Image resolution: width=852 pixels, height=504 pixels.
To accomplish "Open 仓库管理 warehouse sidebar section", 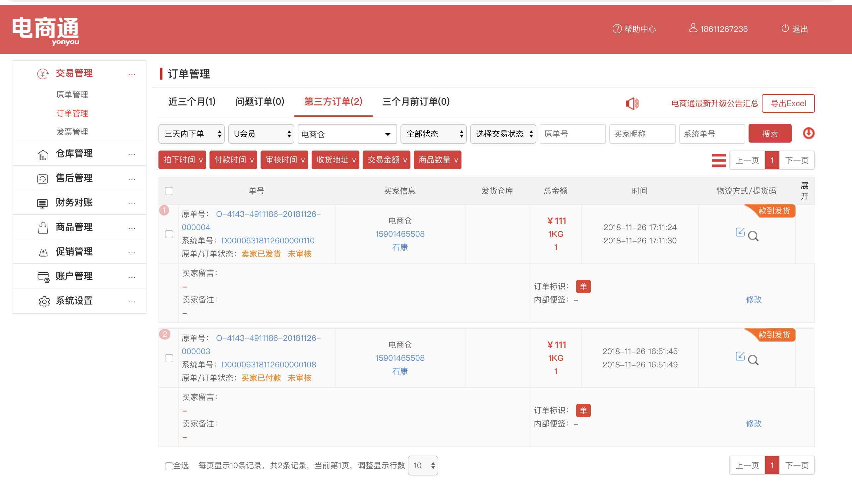I will (x=74, y=154).
